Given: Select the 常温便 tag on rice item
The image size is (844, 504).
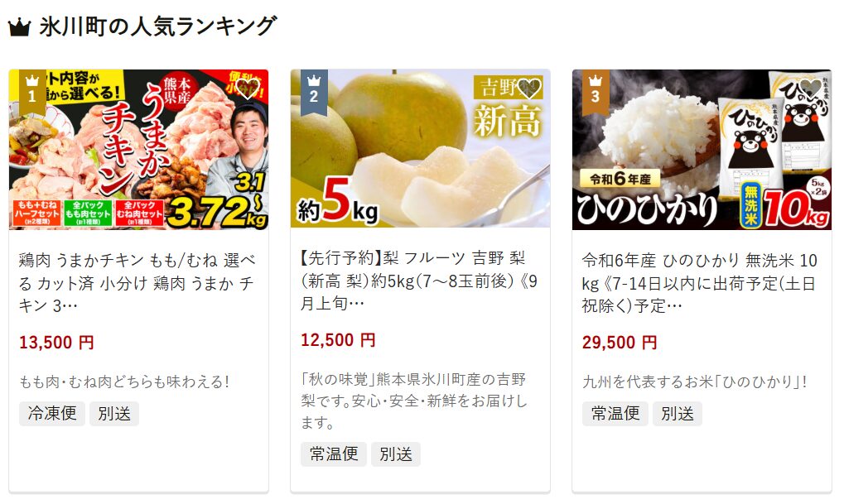Looking at the screenshot, I should tap(615, 414).
